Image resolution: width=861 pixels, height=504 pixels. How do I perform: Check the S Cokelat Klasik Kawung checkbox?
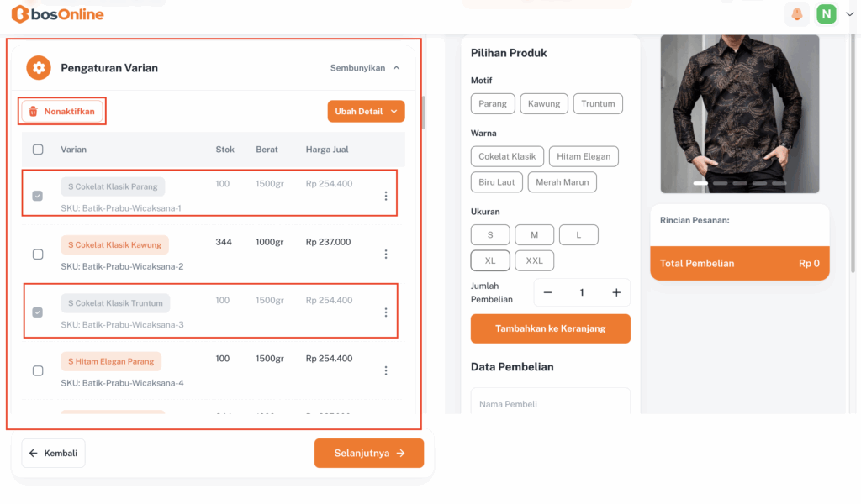pos(38,255)
